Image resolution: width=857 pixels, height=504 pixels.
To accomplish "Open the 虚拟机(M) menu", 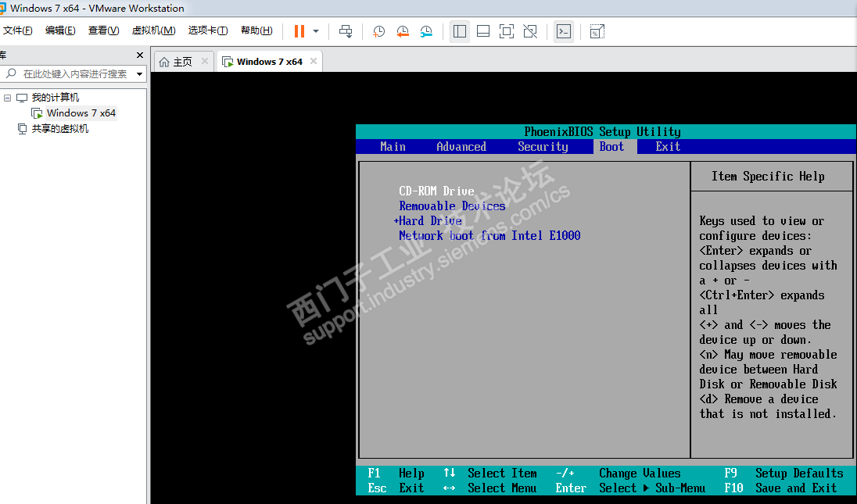I will pos(153,30).
